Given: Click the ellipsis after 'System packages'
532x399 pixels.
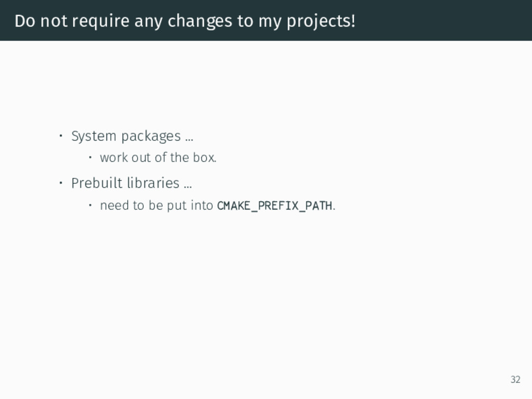Looking at the screenshot, I should pyautogui.click(x=189, y=139).
